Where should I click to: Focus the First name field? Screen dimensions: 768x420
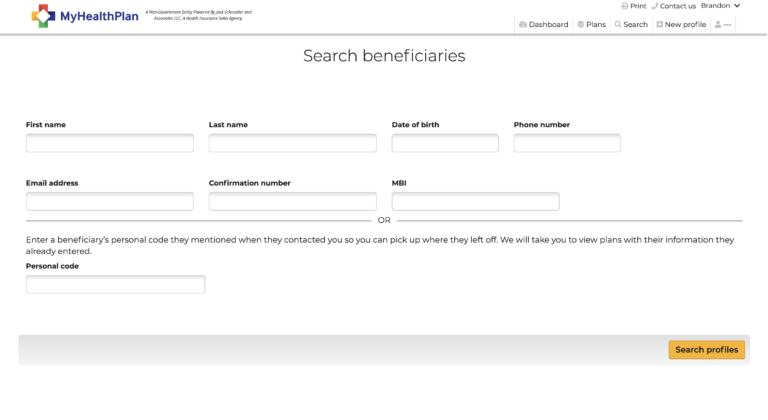(110, 143)
